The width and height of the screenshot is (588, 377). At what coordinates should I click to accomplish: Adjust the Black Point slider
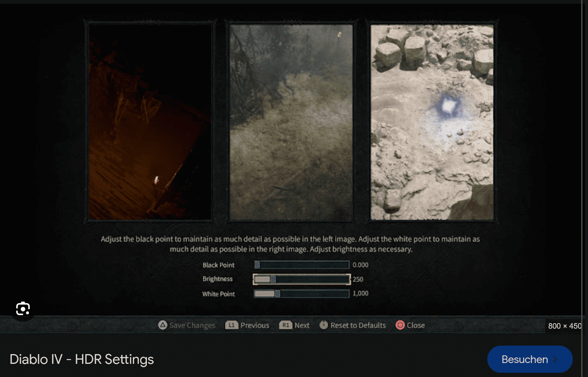(x=302, y=265)
